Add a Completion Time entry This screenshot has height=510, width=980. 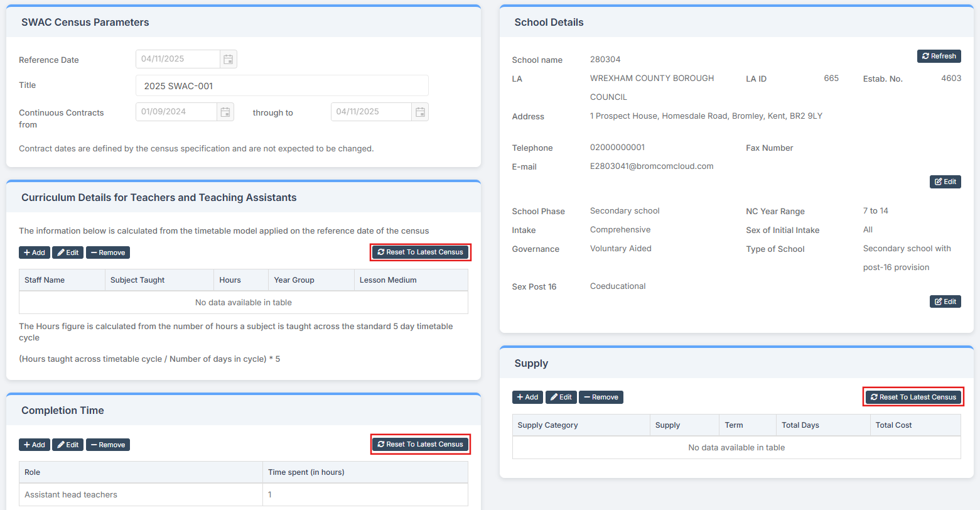pos(34,445)
